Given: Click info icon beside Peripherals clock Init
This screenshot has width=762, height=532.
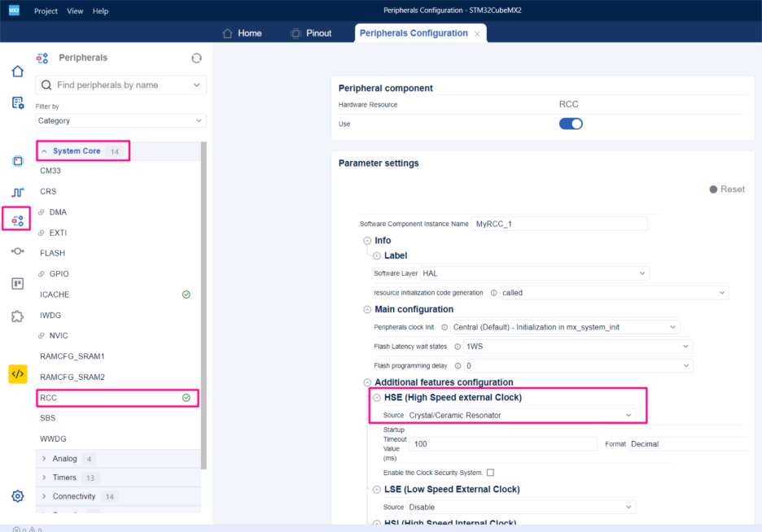Looking at the screenshot, I should [x=444, y=327].
